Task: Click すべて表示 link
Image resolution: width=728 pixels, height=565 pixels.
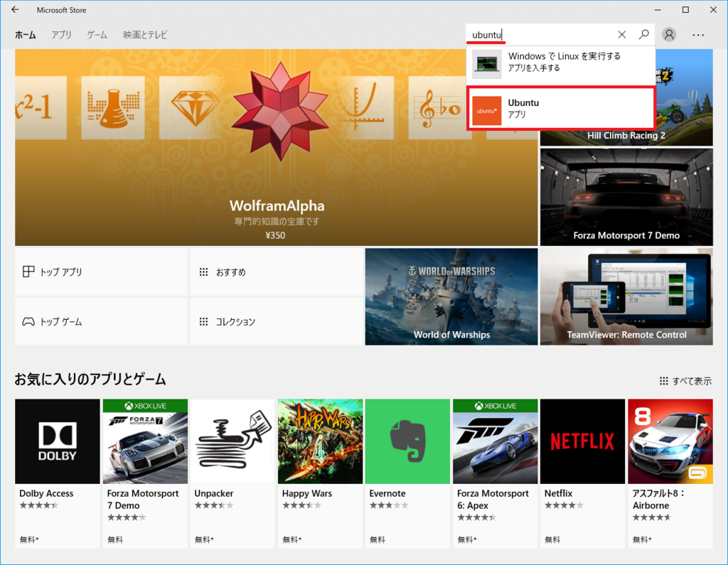Action: [x=692, y=381]
